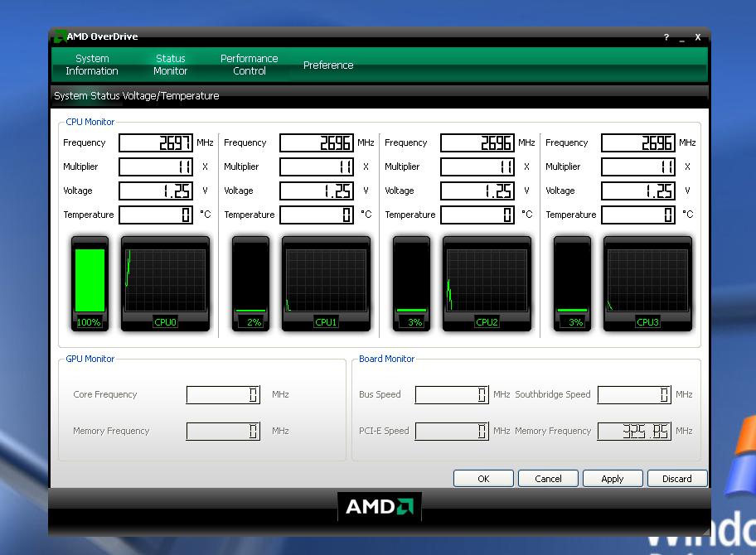Click the Board Memory Frequency value 325.85

coord(634,432)
